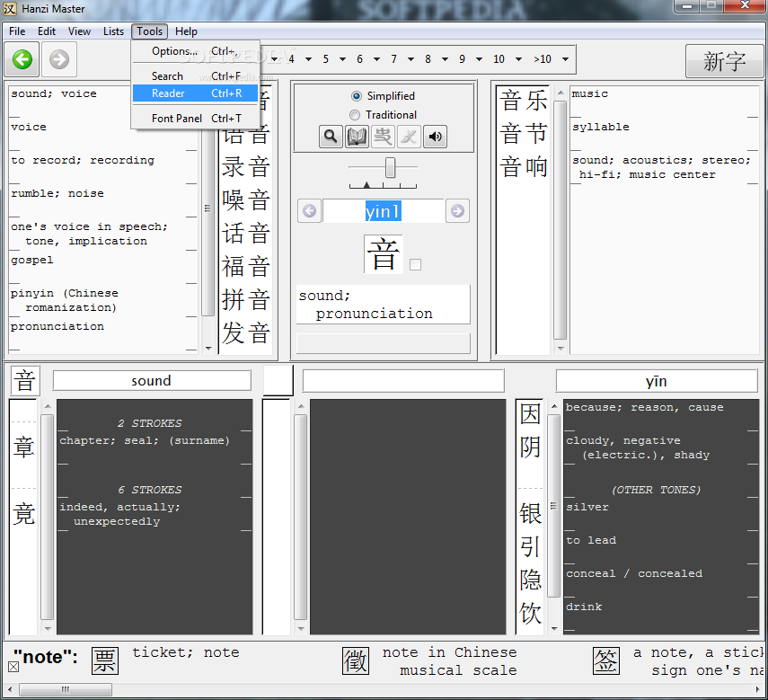
Task: Choose Reader from the Tools menu
Action: [x=196, y=93]
